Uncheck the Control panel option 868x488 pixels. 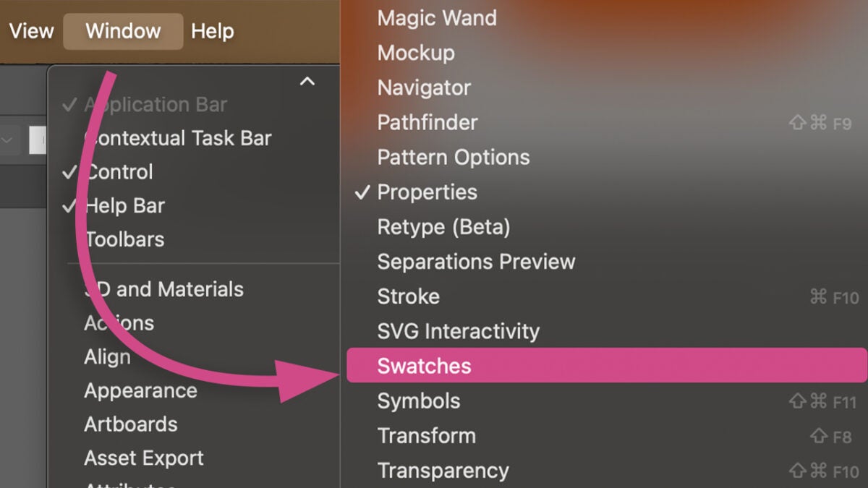[119, 172]
